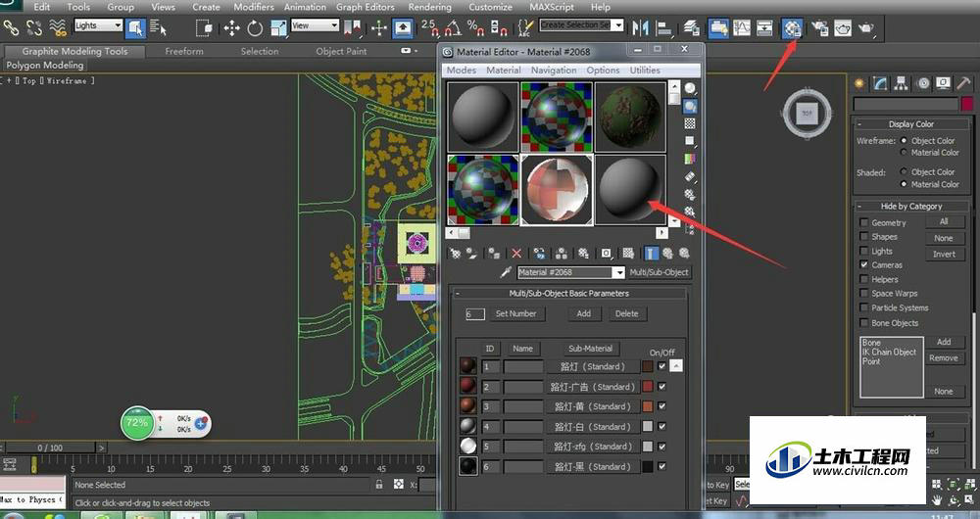
Task: Click Assign Material to Selection icon
Action: pos(494,254)
